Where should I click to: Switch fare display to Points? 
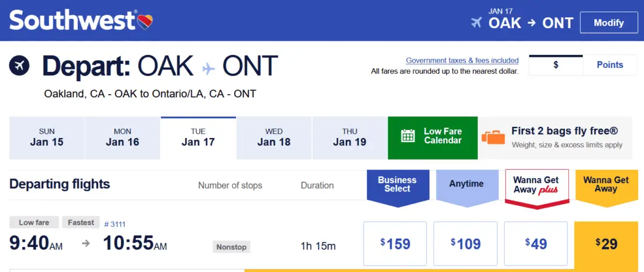click(x=609, y=65)
